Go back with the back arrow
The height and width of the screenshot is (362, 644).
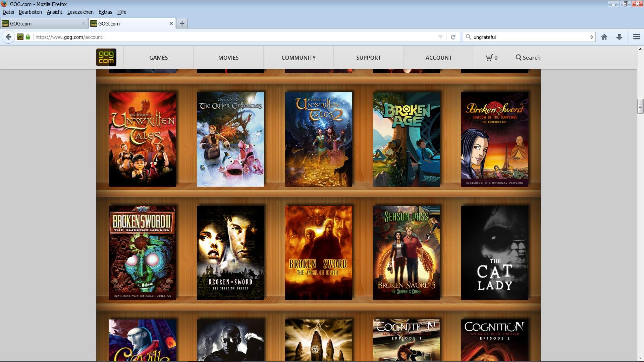click(x=9, y=37)
